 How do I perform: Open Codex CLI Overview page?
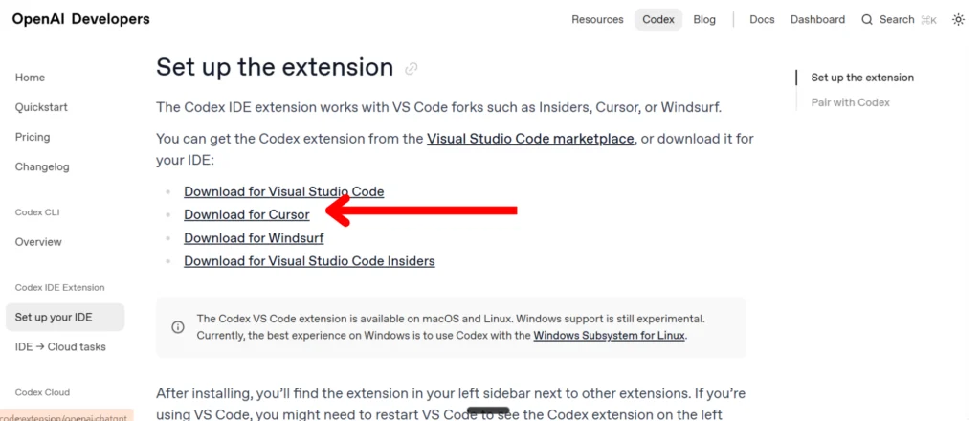click(x=38, y=242)
